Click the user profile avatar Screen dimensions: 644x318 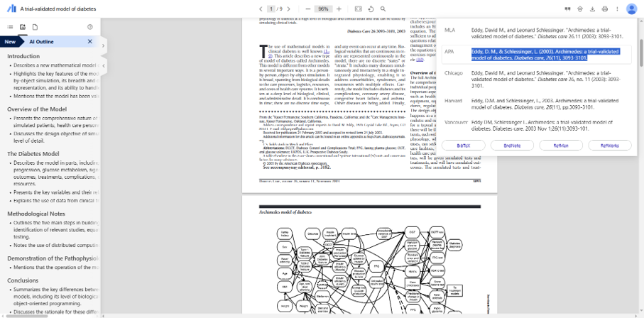click(632, 9)
